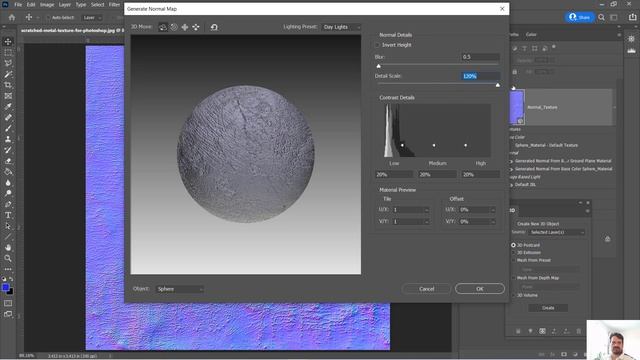640x360 pixels.
Task: Open the Type menu
Action: tap(81, 4)
